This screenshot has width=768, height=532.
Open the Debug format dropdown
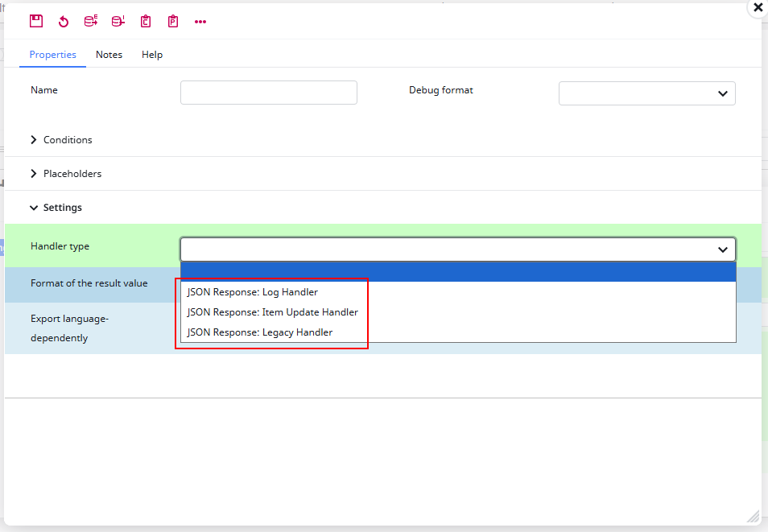pos(646,93)
